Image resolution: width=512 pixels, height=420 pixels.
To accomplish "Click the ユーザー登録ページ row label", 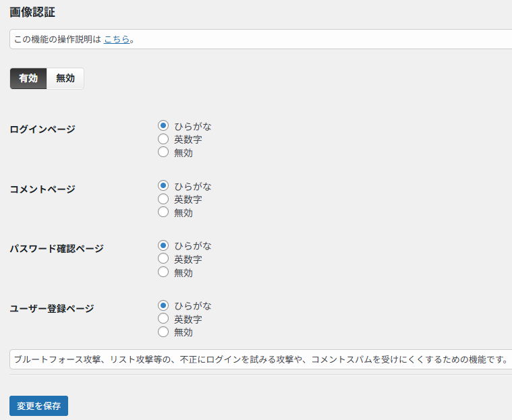I will (x=52, y=309).
